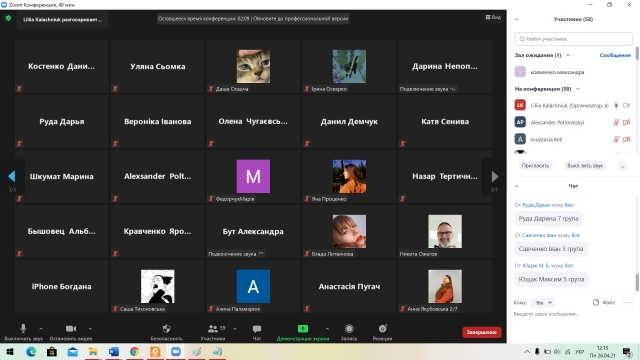The image size is (640, 360).
Task: Select the iPhone Богдана tile
Action: click(x=61, y=287)
